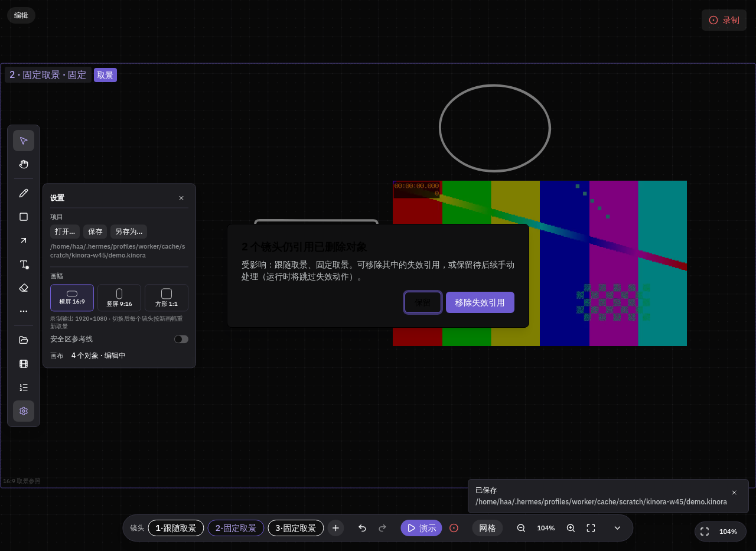Screen dimensions: 756x551
Task: Click 保留 in the dialog
Action: pos(423,302)
